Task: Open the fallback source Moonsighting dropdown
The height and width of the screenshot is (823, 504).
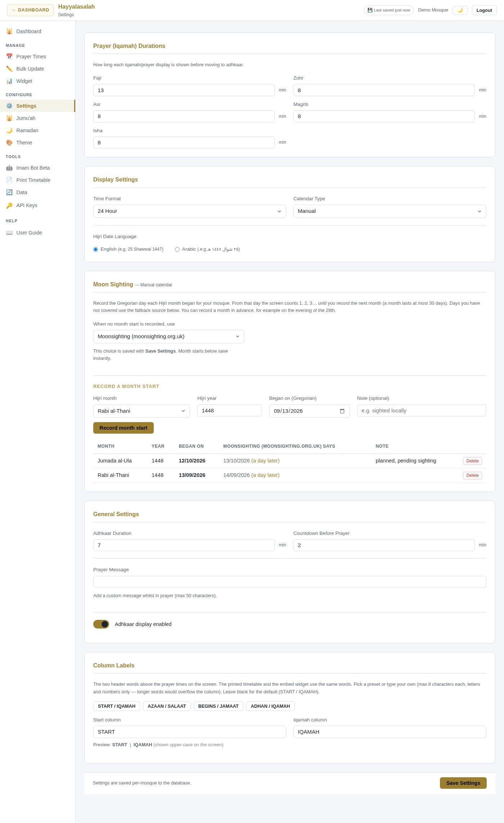Action: pos(169,336)
